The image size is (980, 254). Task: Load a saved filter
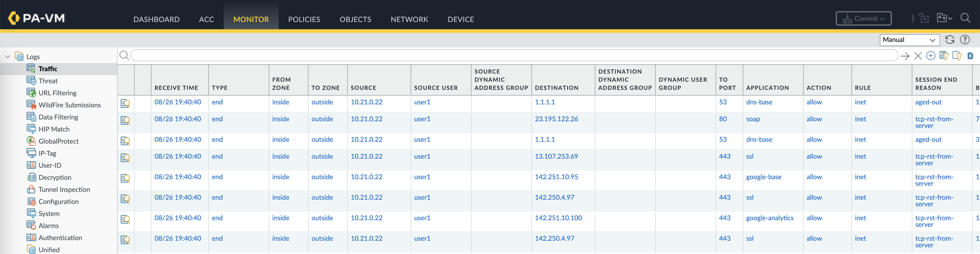pyautogui.click(x=957, y=56)
